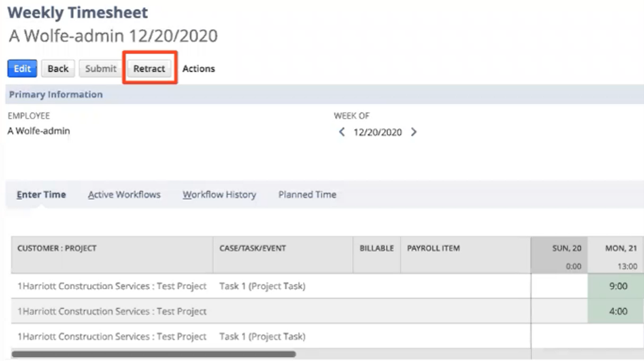Switch to the Enter Time tab

point(41,195)
